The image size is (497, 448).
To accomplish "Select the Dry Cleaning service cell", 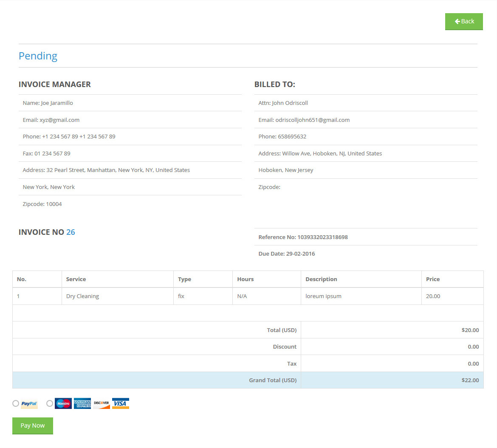I will tap(82, 296).
